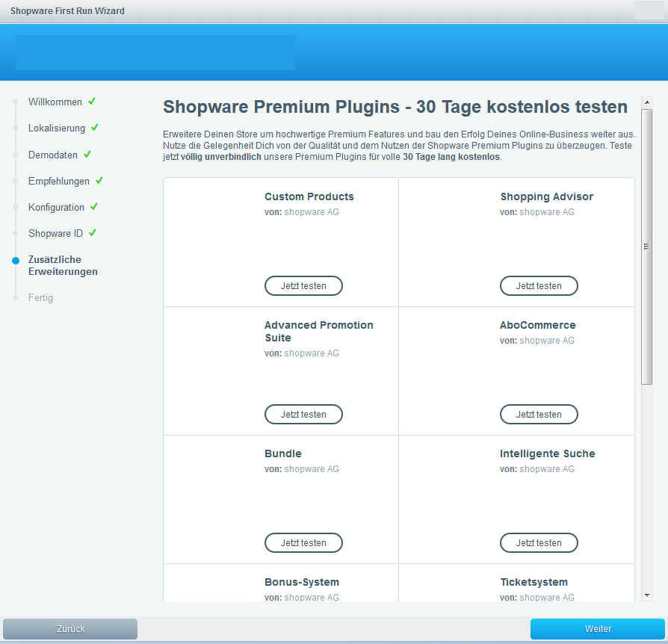Screen dimensions: 668x644
Task: Go to the Lokalisierung step
Action: [x=57, y=129]
